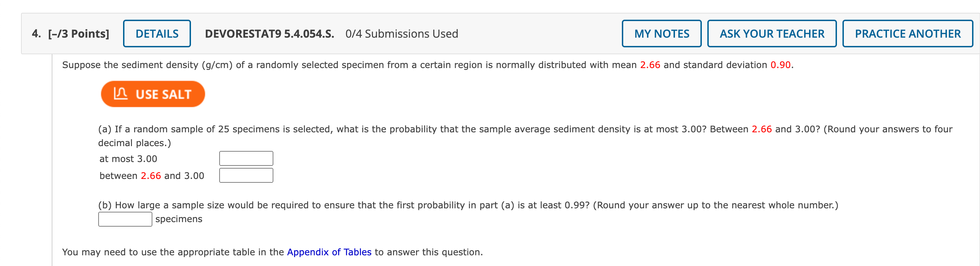Focus the specimens sample size input box
Screen dimensions: 980x266
(x=125, y=219)
